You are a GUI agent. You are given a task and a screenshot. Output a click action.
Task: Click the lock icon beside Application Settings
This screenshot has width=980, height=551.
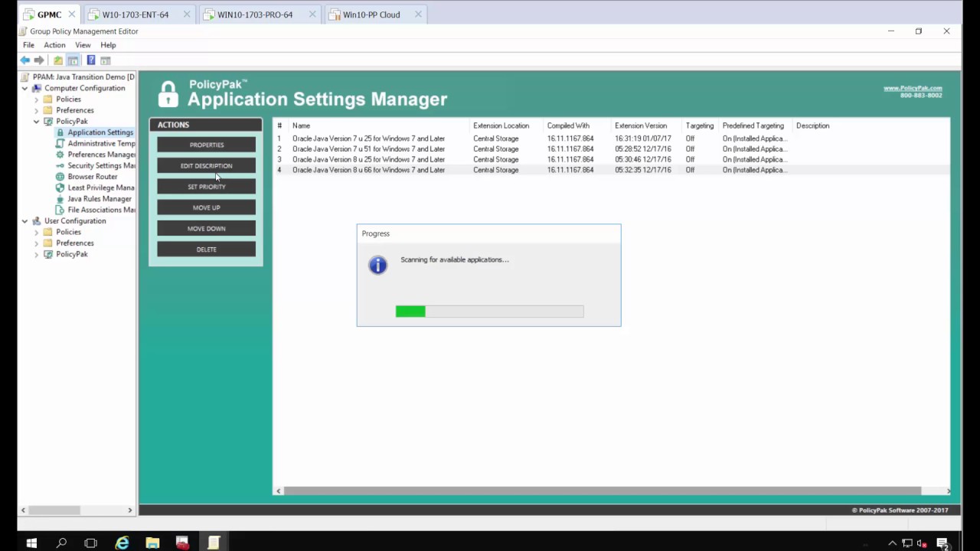pyautogui.click(x=60, y=132)
